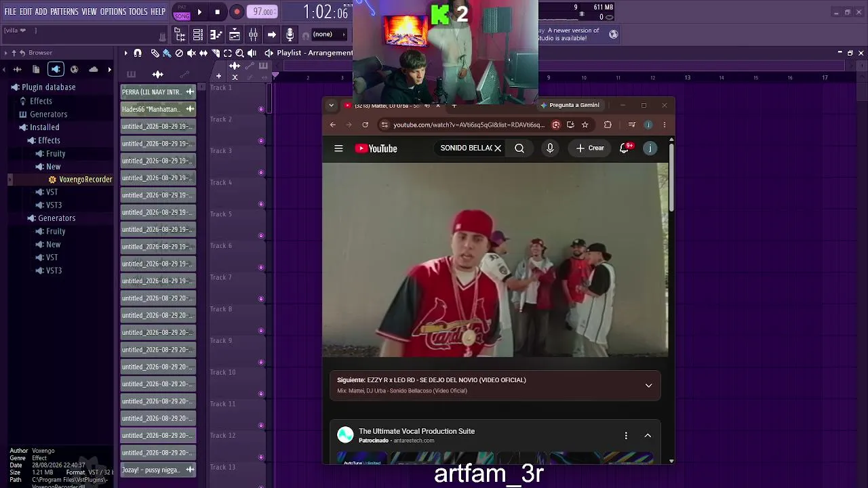This screenshot has width=868, height=488.
Task: Mute Track 7 with its green dot
Action: click(261, 299)
